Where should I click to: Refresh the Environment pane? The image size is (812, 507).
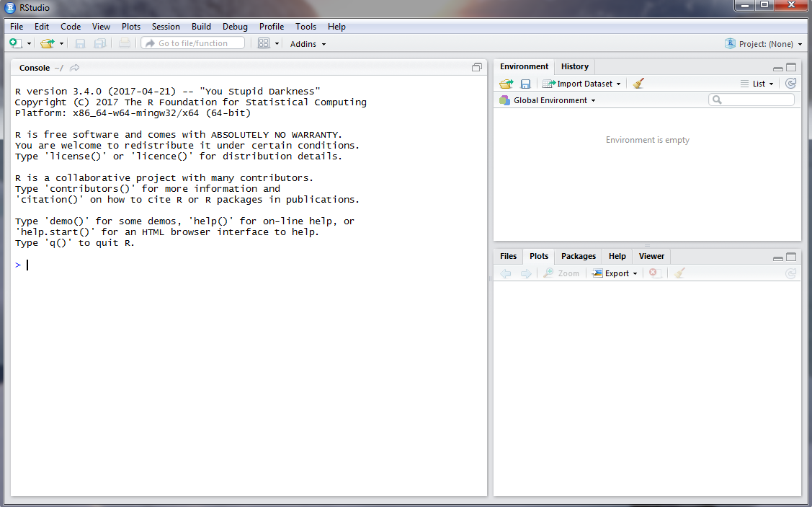(x=790, y=84)
